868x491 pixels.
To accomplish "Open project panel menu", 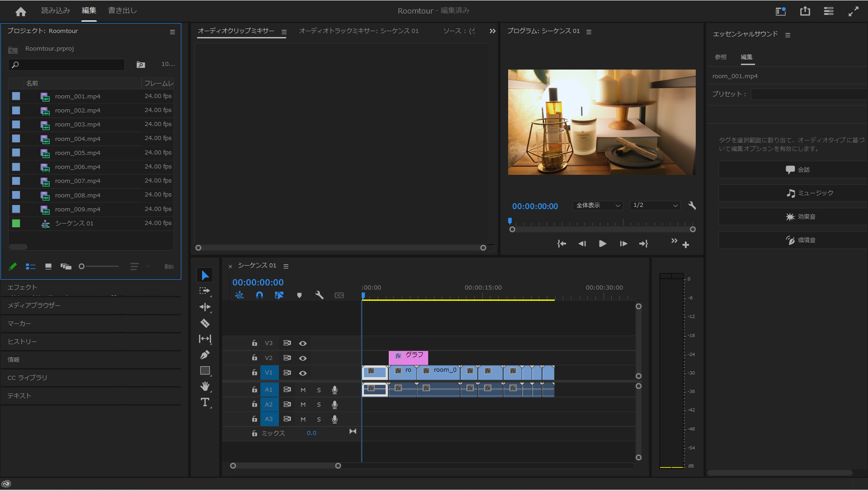I will (172, 32).
